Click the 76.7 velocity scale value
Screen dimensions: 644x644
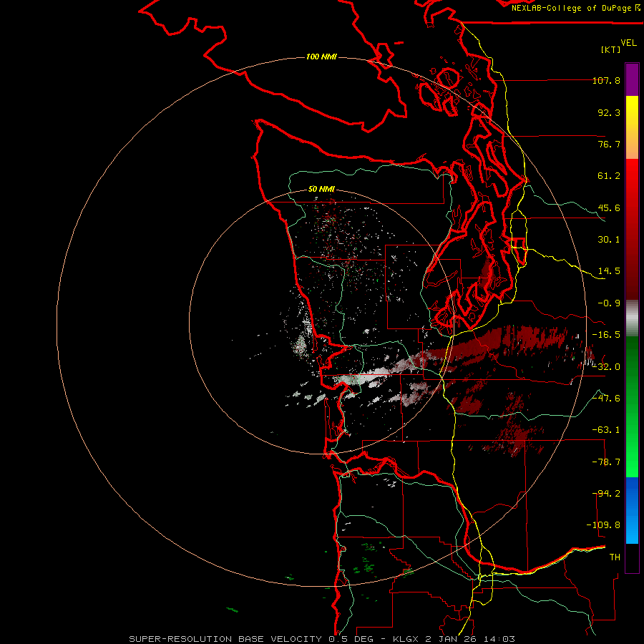609,144
